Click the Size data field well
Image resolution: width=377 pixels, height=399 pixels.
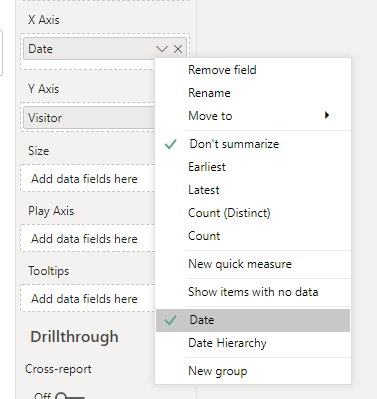pyautogui.click(x=88, y=178)
